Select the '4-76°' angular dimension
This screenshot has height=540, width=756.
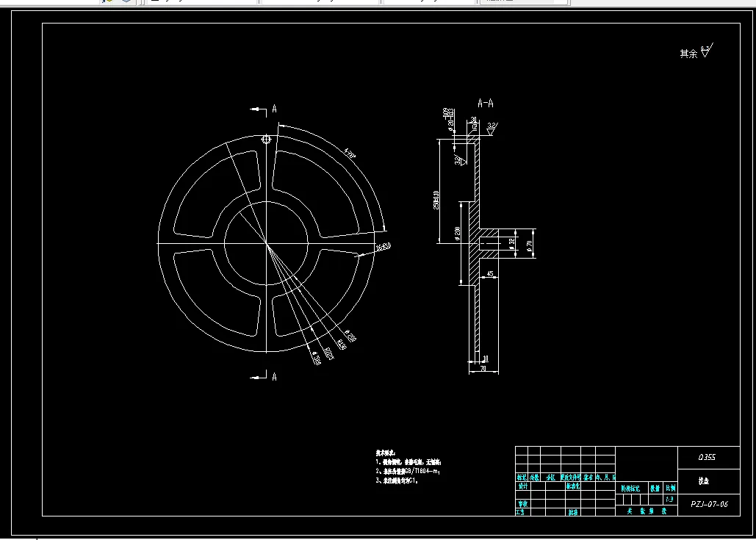(x=350, y=154)
